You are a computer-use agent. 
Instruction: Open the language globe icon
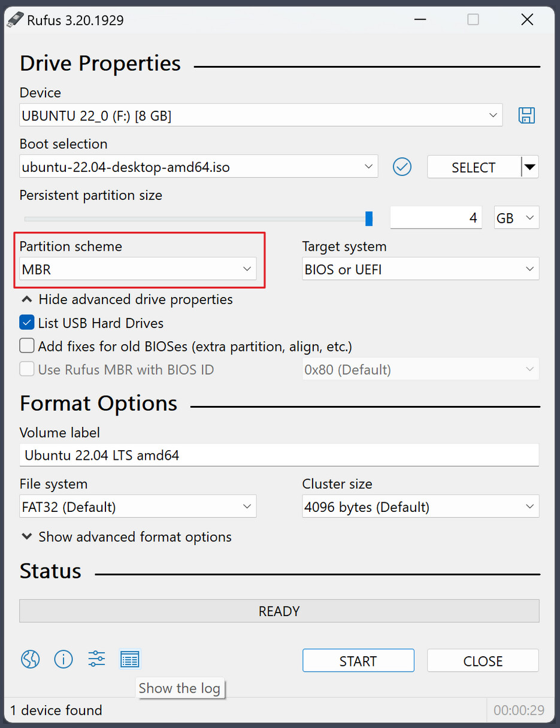coord(31,660)
